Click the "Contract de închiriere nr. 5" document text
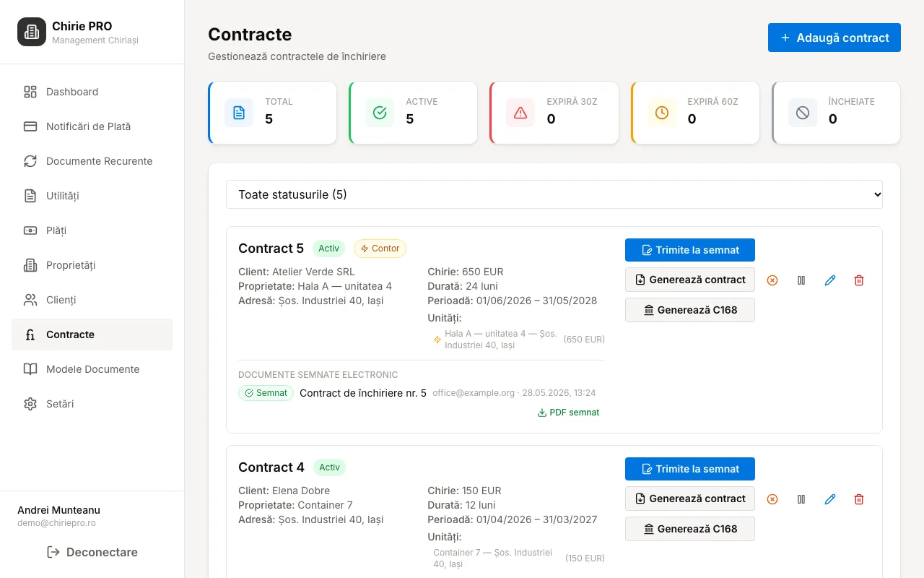This screenshot has height=578, width=924. [x=363, y=393]
